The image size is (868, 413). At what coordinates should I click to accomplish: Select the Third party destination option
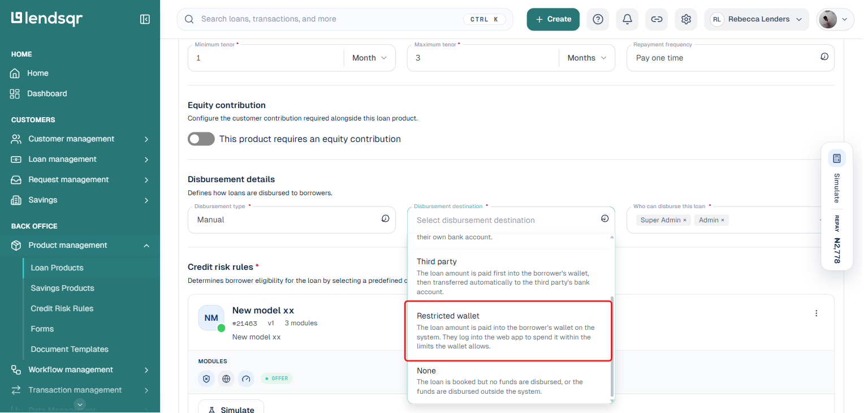(508, 276)
